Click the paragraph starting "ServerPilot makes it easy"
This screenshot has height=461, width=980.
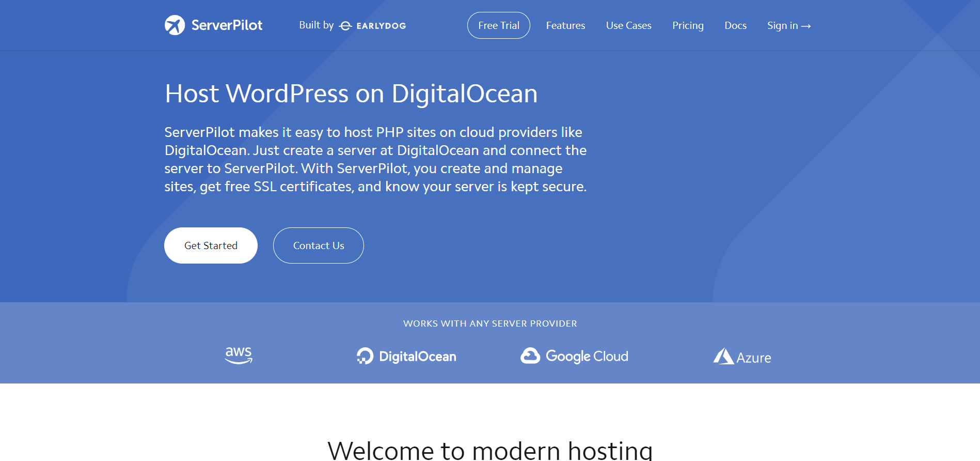(375, 159)
